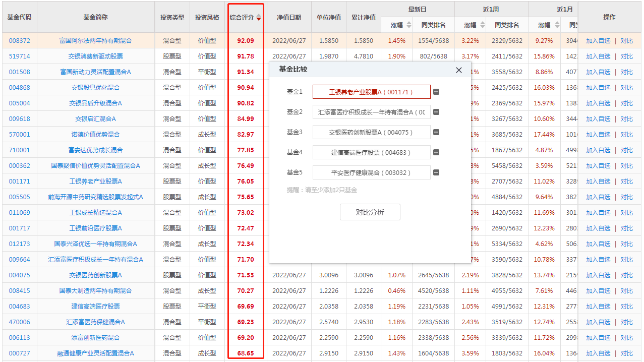Open fund 国泰聚信价值优势灵活配置混合A
Image resolution: width=644 pixels, height=362 pixels.
[x=95, y=166]
